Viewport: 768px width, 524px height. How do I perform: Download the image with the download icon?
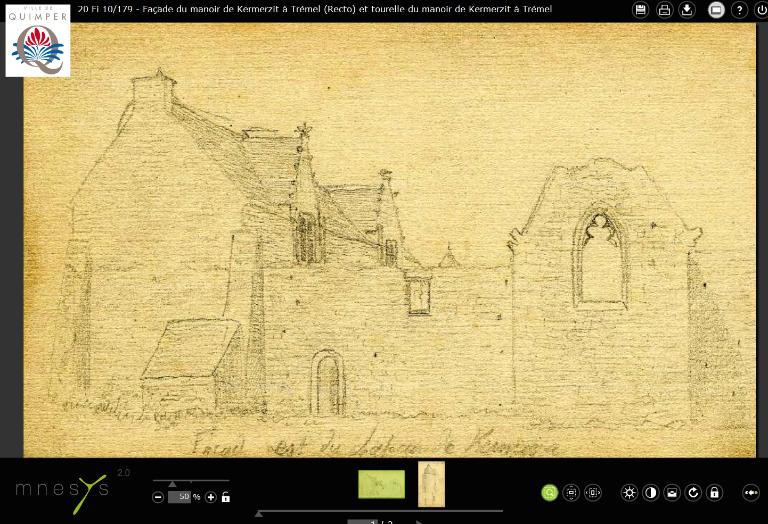point(687,10)
